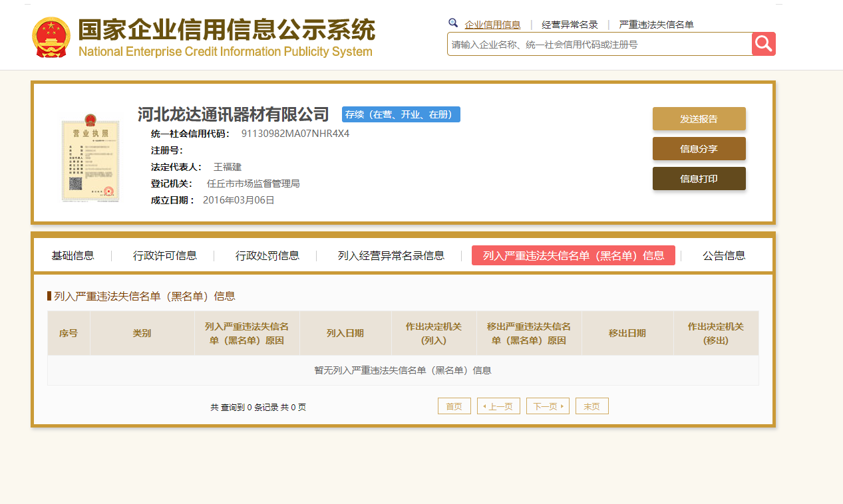Click establishment date 2016年03月06日

[x=239, y=200]
